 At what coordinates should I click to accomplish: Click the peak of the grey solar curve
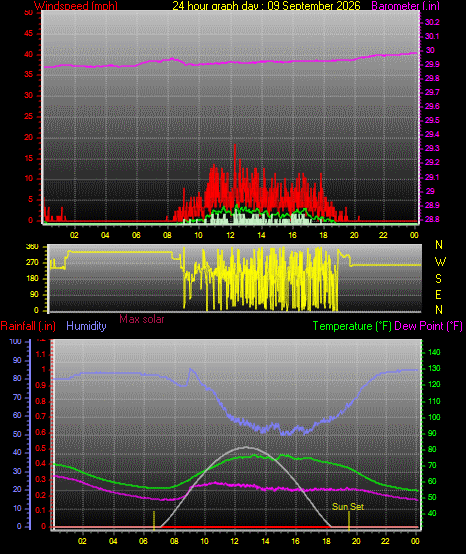(246, 447)
